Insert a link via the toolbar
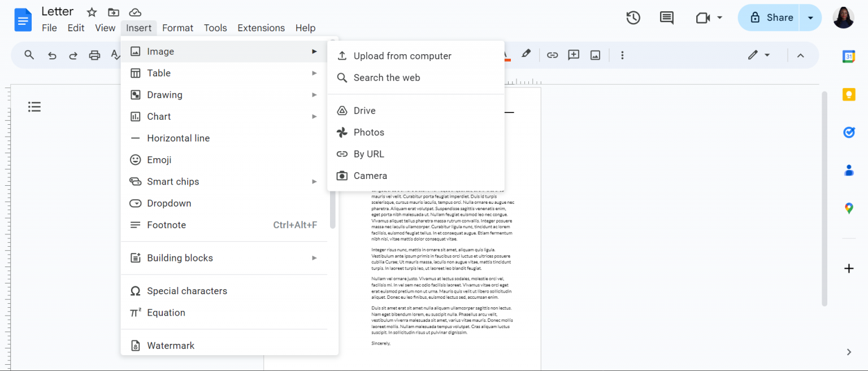 point(552,55)
